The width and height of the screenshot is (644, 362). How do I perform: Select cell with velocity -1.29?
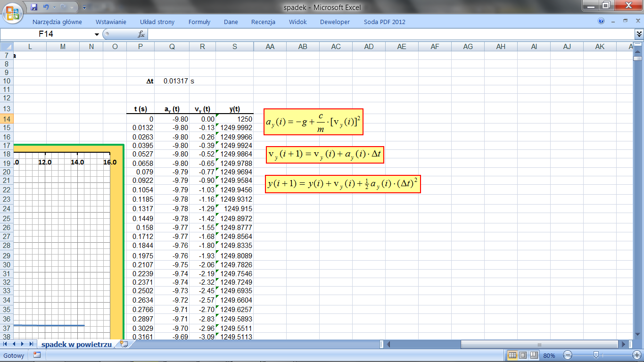pos(203,209)
